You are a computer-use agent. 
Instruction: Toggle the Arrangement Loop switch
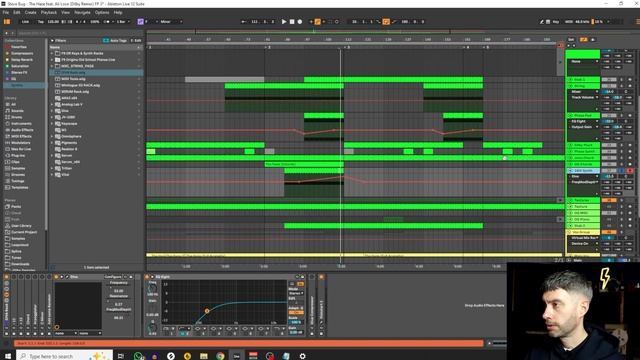tap(386, 22)
